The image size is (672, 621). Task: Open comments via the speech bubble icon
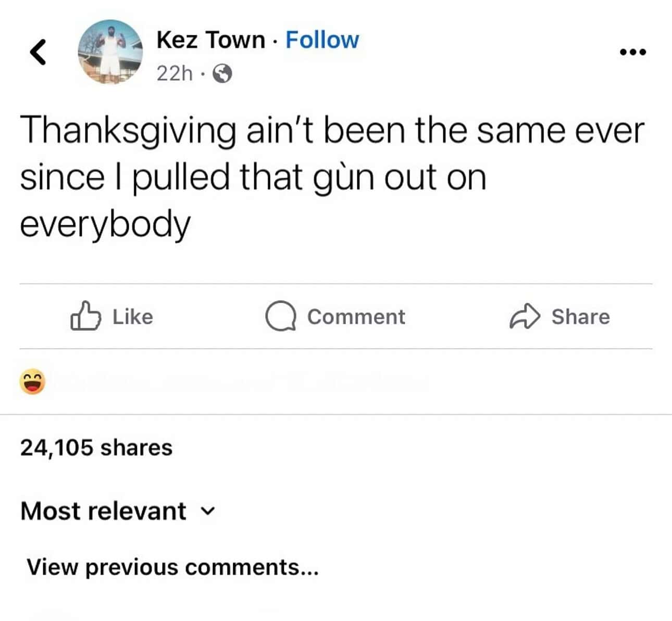pos(282,317)
